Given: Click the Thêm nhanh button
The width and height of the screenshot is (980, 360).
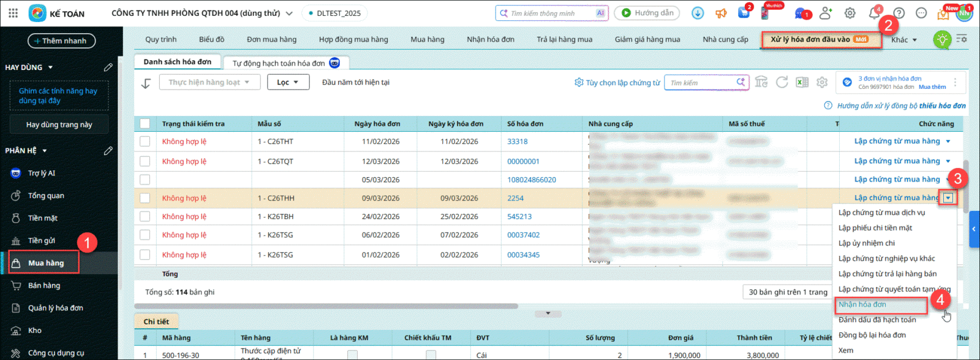Looking at the screenshot, I should (61, 41).
